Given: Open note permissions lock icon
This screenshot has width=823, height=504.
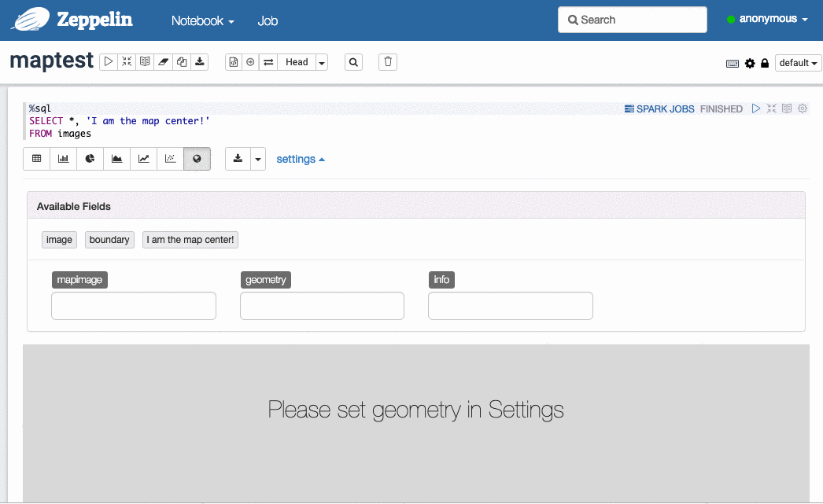Looking at the screenshot, I should [x=765, y=63].
